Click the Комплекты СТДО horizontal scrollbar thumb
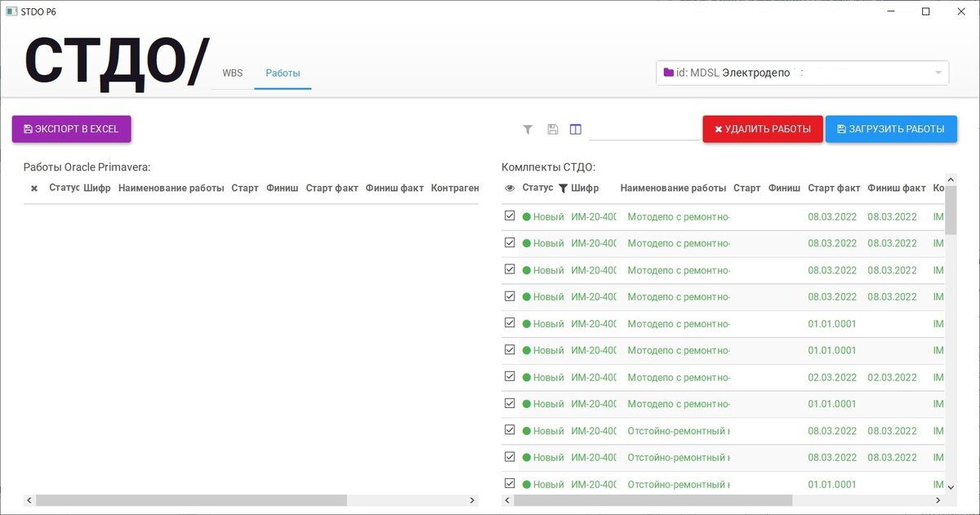 coord(653,500)
